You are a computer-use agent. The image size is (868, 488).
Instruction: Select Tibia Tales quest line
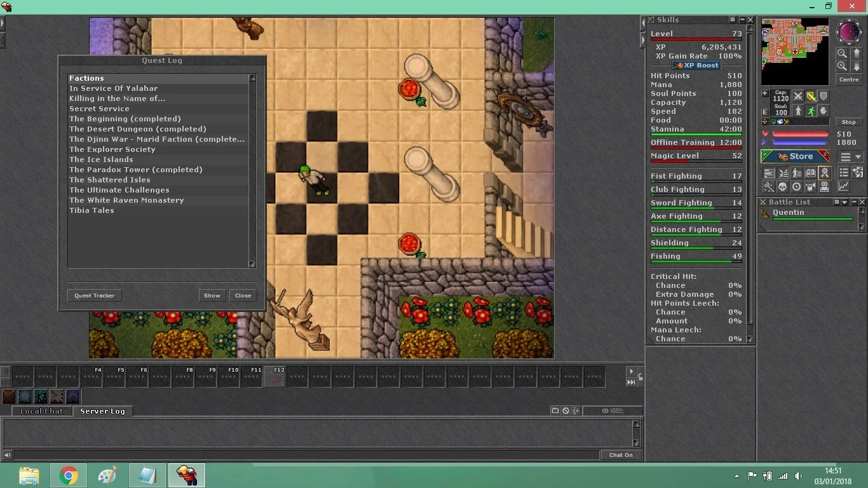158,210
